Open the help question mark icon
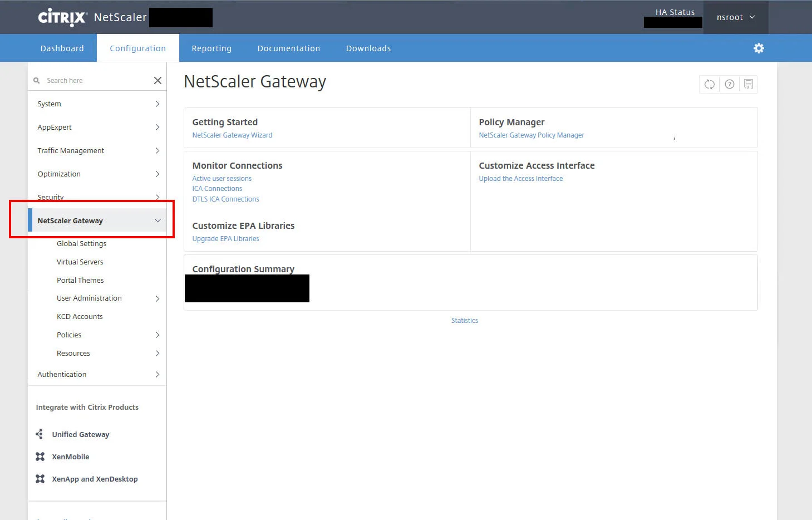 729,84
